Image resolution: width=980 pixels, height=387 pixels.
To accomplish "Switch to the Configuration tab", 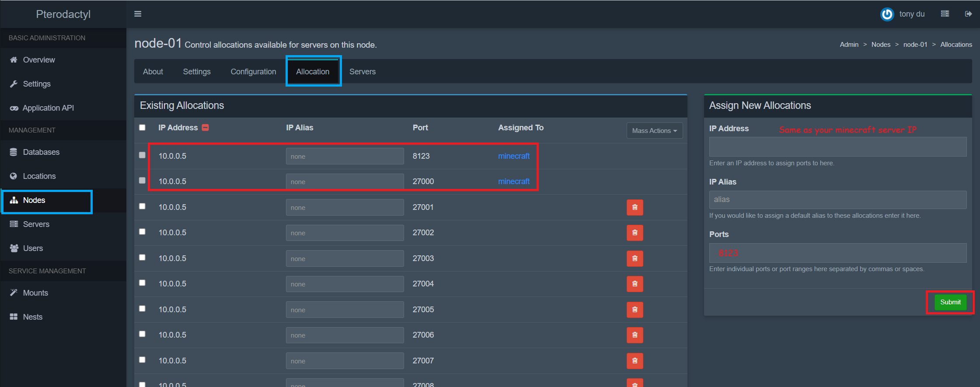I will pyautogui.click(x=253, y=72).
